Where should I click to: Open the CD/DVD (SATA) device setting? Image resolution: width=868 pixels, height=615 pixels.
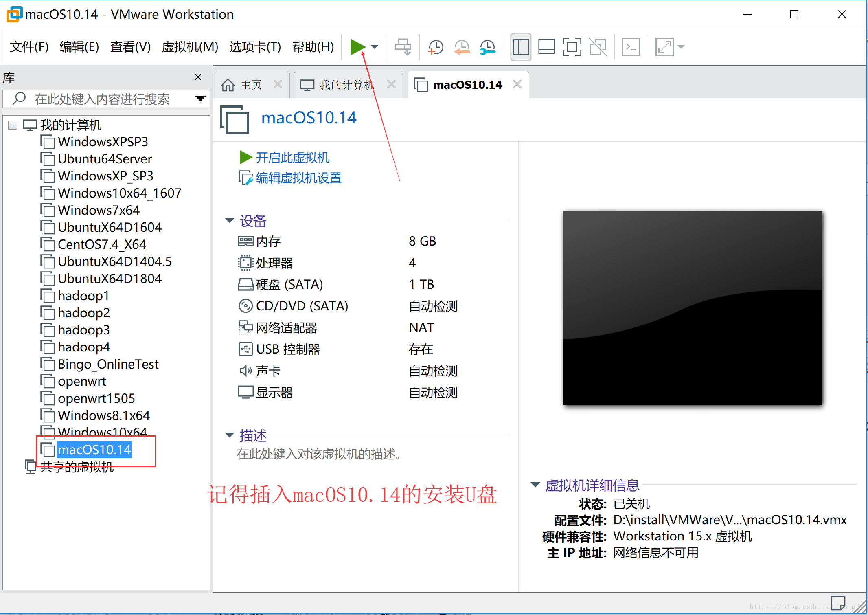tap(293, 306)
